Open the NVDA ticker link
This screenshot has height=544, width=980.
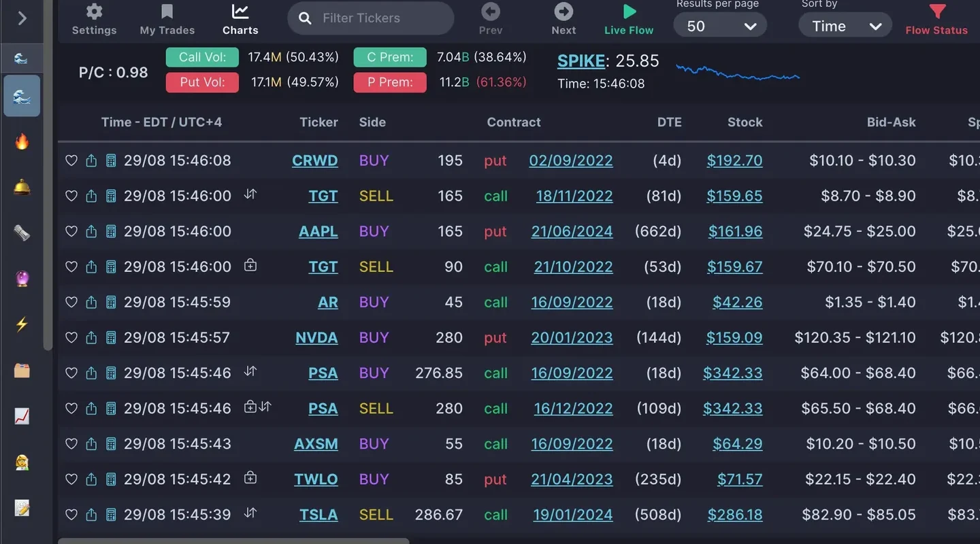coord(316,337)
